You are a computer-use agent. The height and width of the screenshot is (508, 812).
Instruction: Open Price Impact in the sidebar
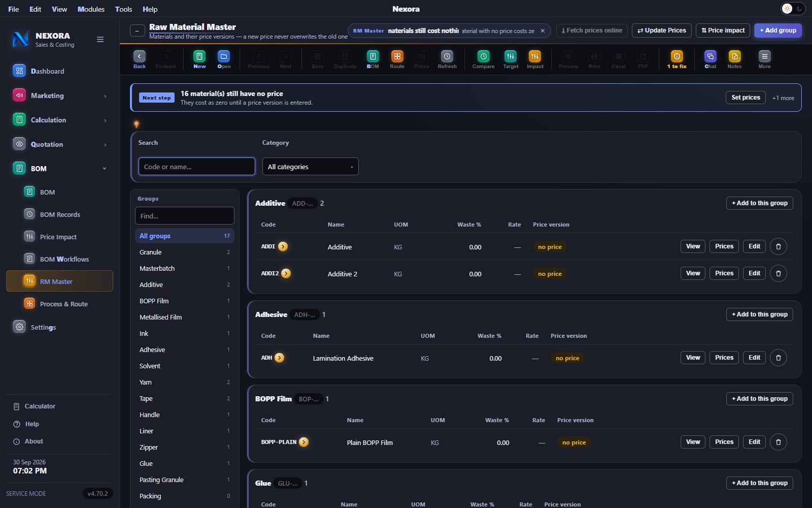tap(58, 237)
